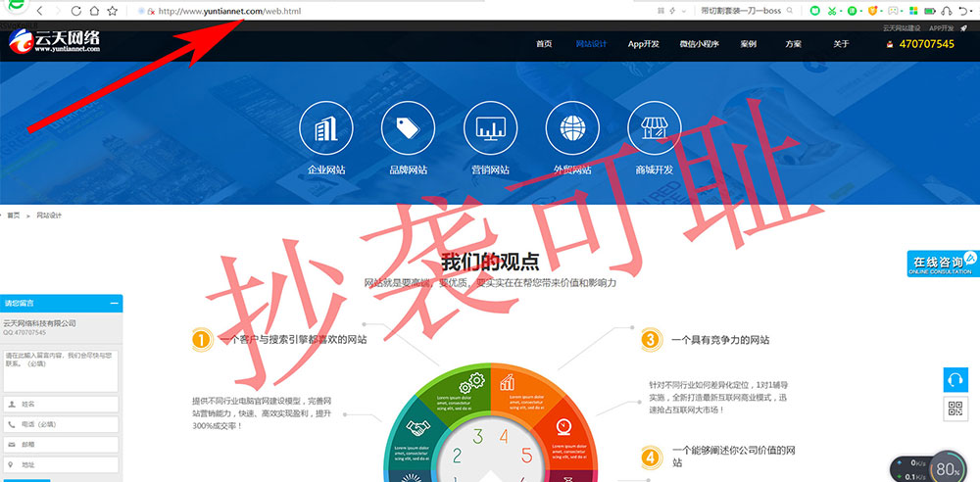Click the 姓名 name input field
Screen dimensions: 980x482
click(x=61, y=404)
